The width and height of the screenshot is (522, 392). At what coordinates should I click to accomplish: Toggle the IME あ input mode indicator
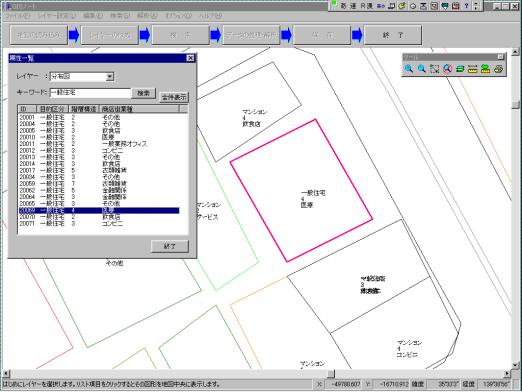(x=343, y=6)
